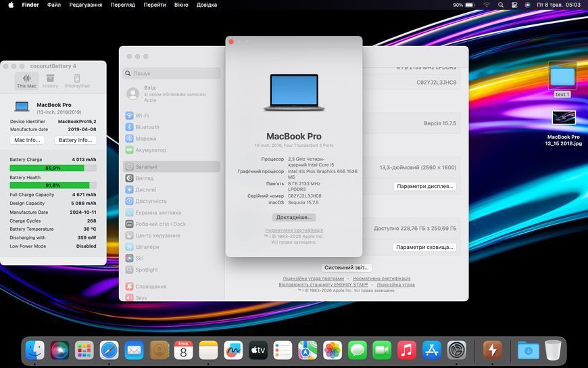This screenshot has height=368, width=588.
Task: Select Wi-Fi in Settings sidebar
Action: coord(172,116)
